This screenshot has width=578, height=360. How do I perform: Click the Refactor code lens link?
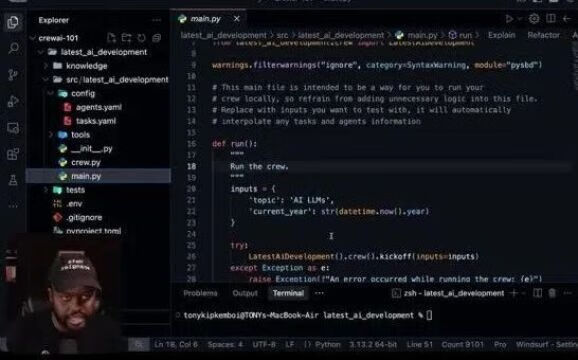click(543, 35)
